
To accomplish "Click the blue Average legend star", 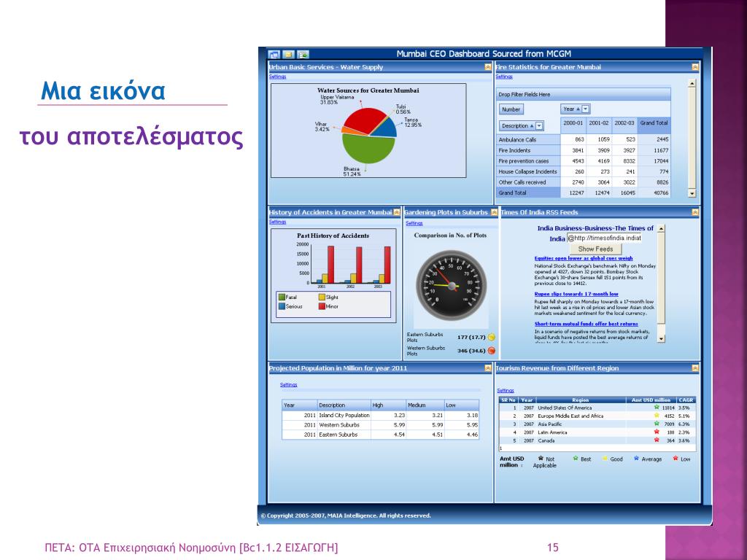I will point(636,458).
